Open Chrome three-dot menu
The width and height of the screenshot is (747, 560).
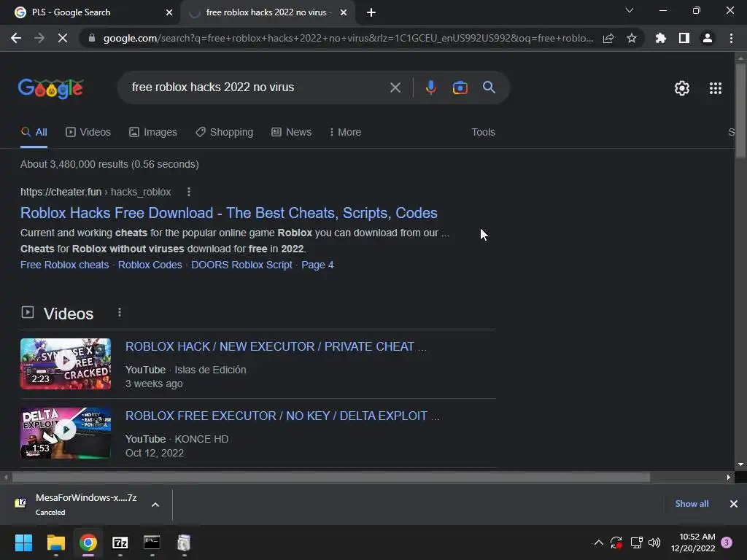(731, 38)
